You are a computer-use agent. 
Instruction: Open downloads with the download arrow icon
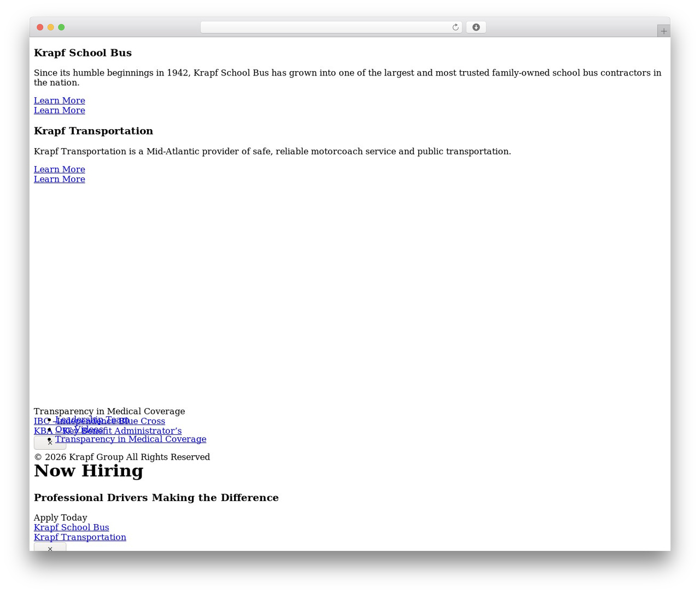coord(476,27)
